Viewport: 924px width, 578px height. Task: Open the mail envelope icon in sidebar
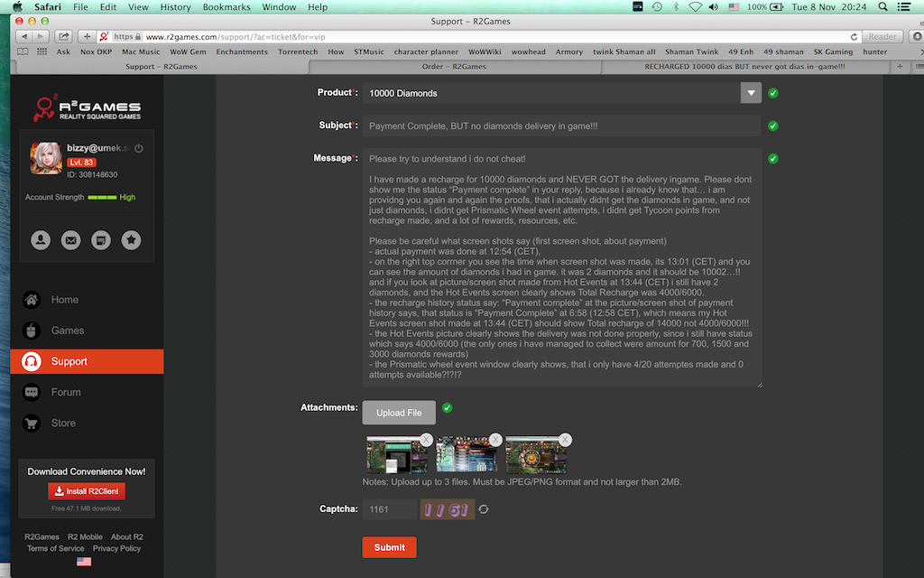[71, 240]
